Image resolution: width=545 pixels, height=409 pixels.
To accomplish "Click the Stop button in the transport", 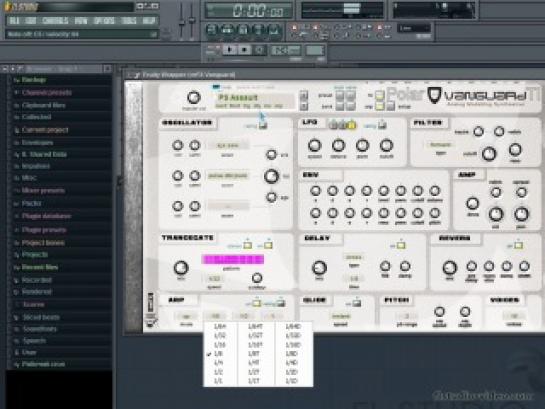I will click(245, 50).
